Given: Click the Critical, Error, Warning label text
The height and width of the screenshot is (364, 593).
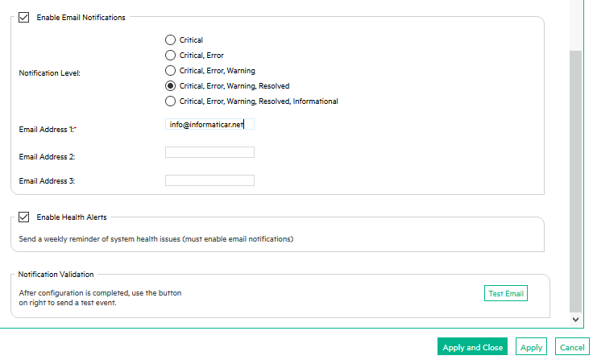Looking at the screenshot, I should 217,71.
